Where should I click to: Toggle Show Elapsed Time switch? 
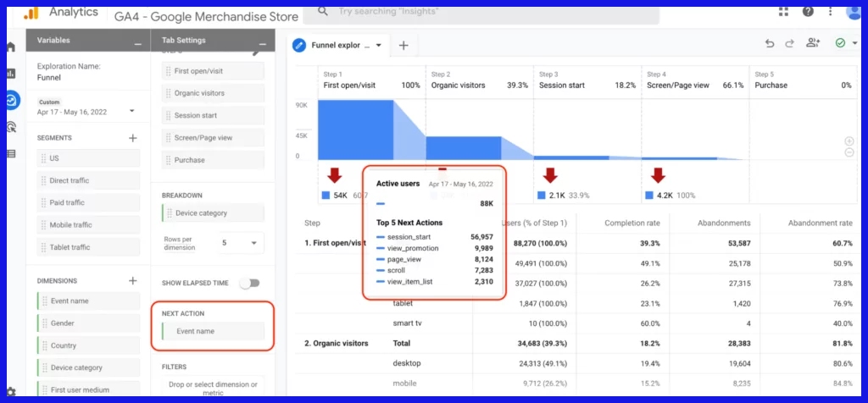(x=250, y=283)
